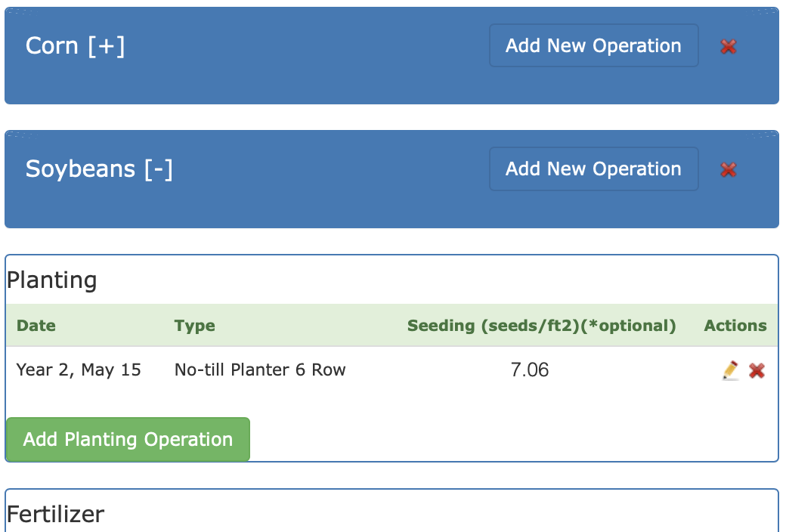Screen dimensions: 786x532
Task: Click No-till Planter 6 Row entry
Action: pos(260,370)
